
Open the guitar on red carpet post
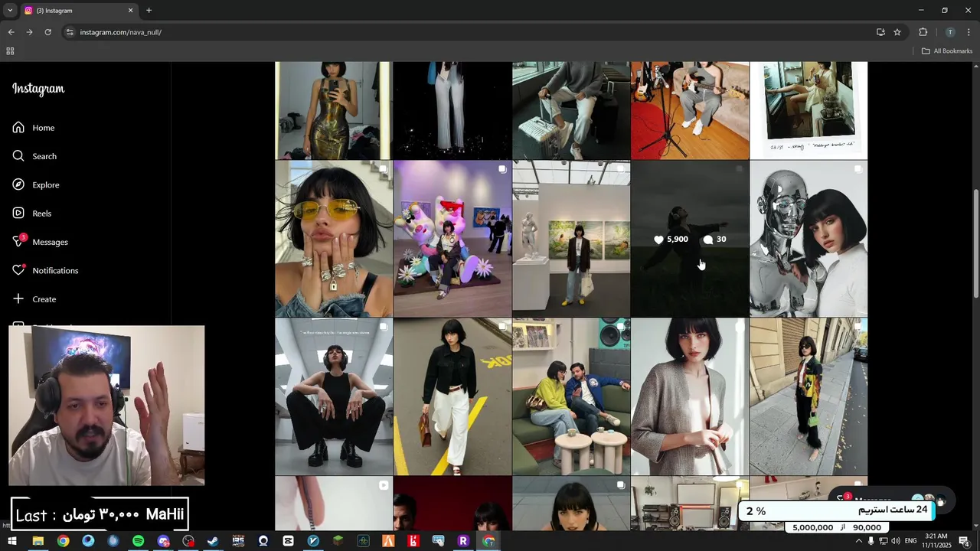coord(690,110)
